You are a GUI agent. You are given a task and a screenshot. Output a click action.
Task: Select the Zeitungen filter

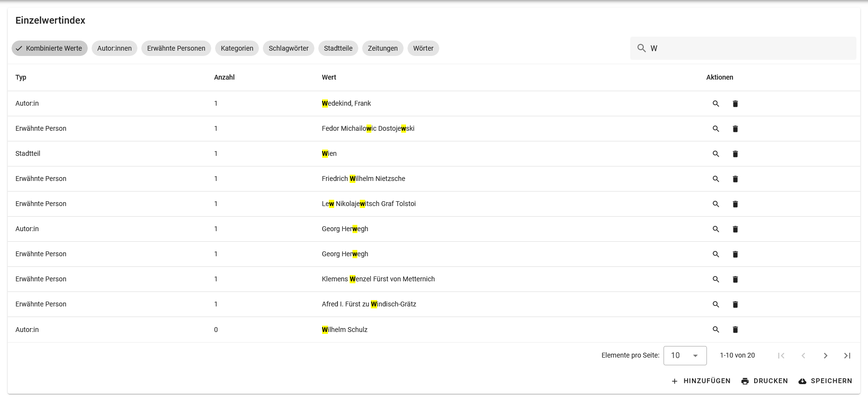pos(382,48)
